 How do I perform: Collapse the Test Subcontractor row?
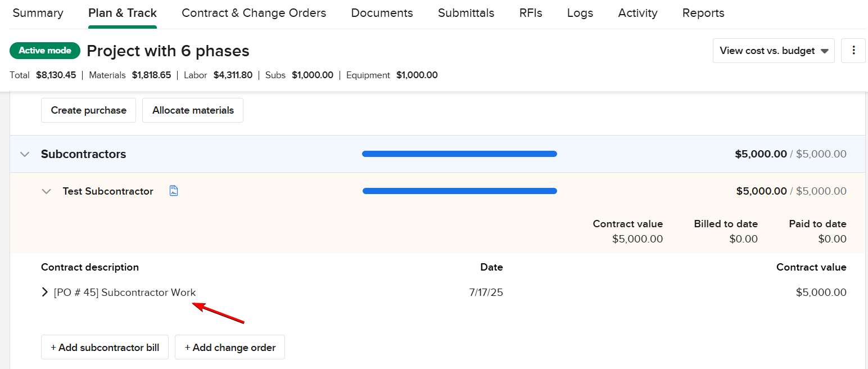pyautogui.click(x=46, y=191)
